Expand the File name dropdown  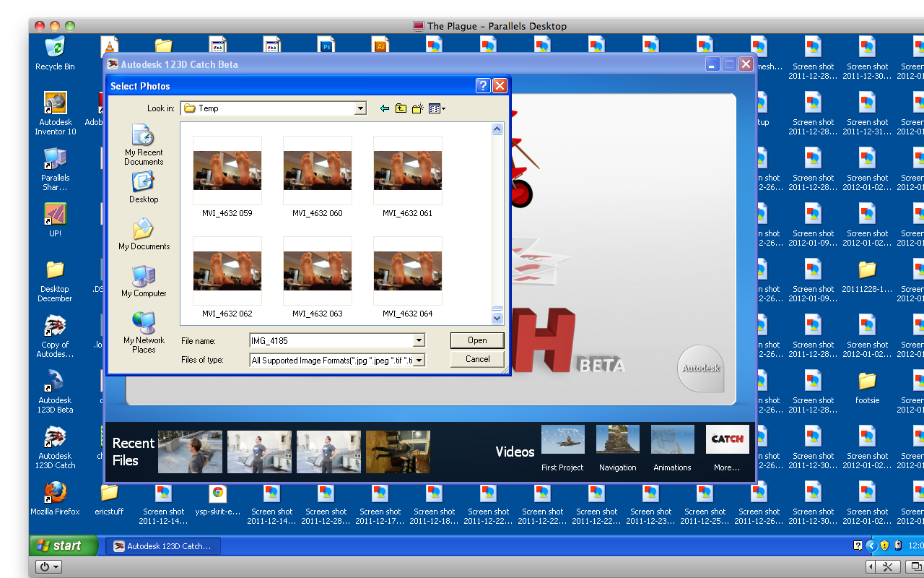[419, 340]
